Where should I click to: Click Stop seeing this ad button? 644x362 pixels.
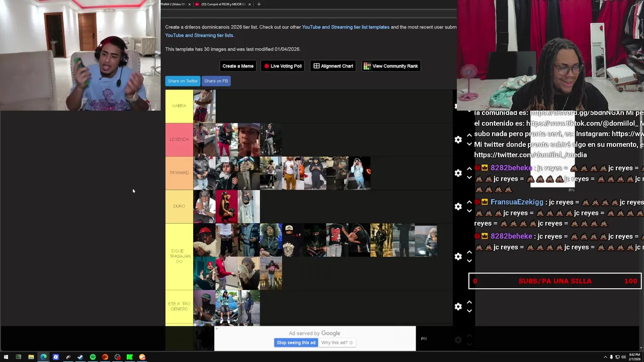296,343
